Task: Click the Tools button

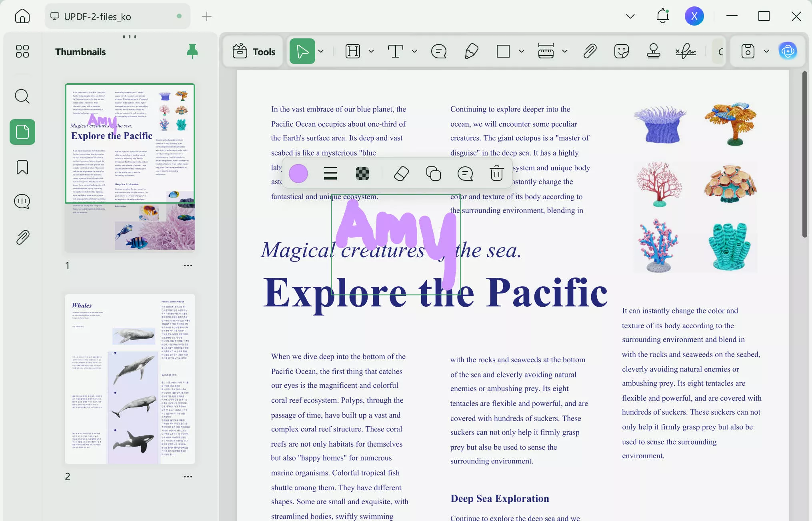Action: pos(254,51)
